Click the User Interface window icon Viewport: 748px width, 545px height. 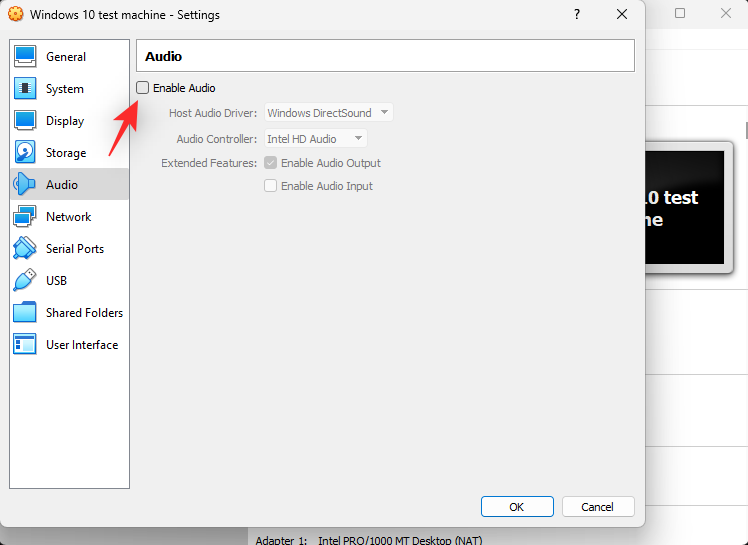click(25, 344)
